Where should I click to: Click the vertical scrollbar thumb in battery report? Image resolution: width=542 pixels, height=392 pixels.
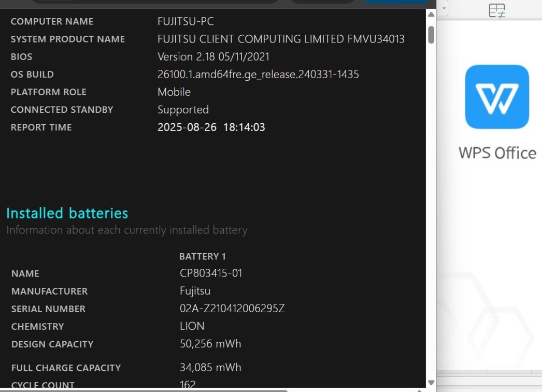pos(431,35)
